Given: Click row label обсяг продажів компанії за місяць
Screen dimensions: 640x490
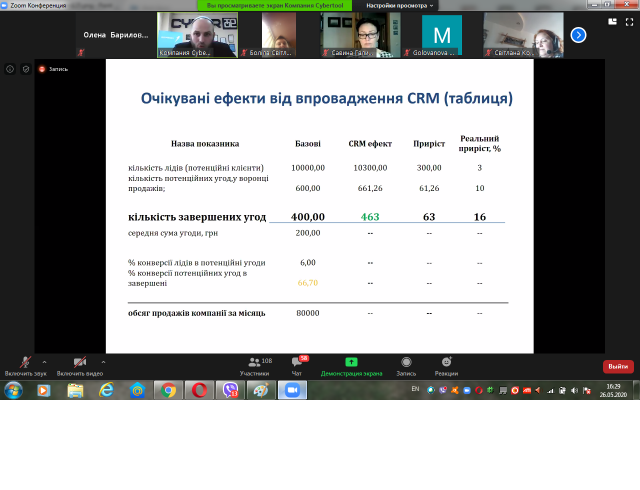Looking at the screenshot, I should pos(196,313).
